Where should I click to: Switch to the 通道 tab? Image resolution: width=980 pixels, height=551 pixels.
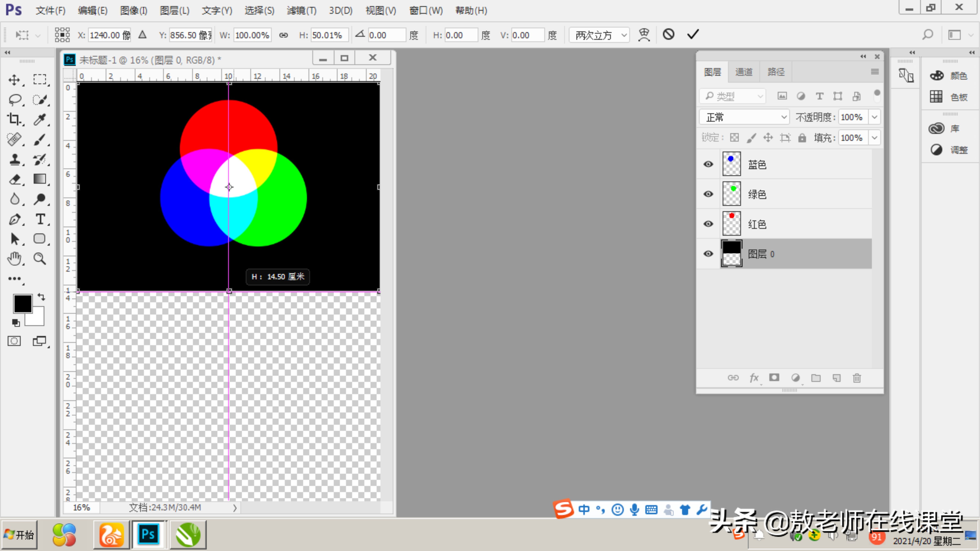click(x=743, y=72)
